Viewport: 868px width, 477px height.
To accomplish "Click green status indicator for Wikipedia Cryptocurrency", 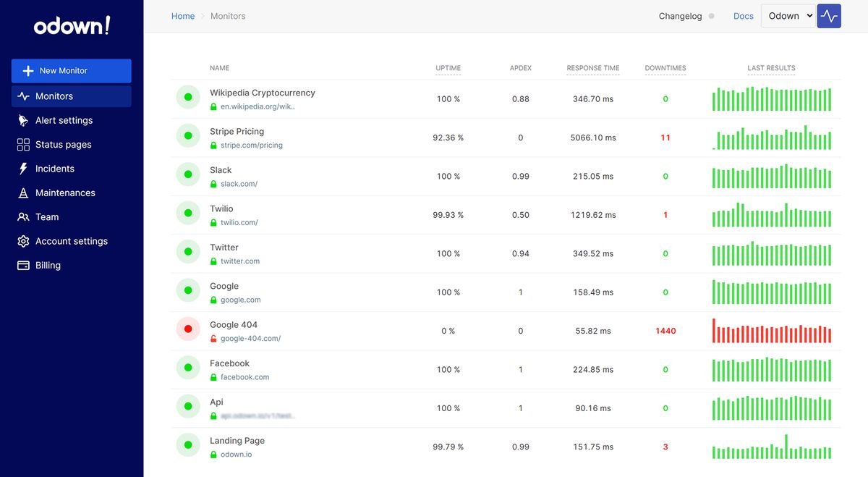I will coord(188,97).
